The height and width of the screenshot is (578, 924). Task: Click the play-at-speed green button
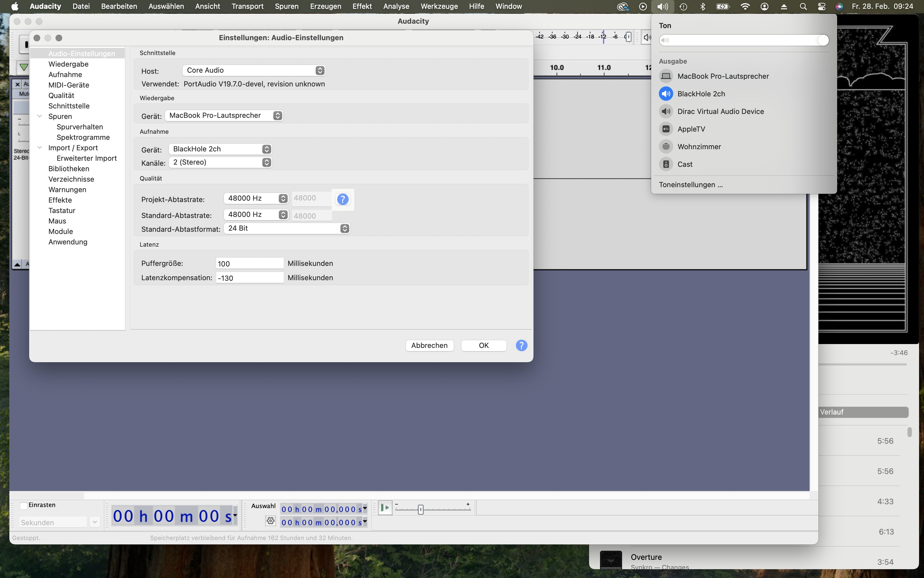click(385, 508)
